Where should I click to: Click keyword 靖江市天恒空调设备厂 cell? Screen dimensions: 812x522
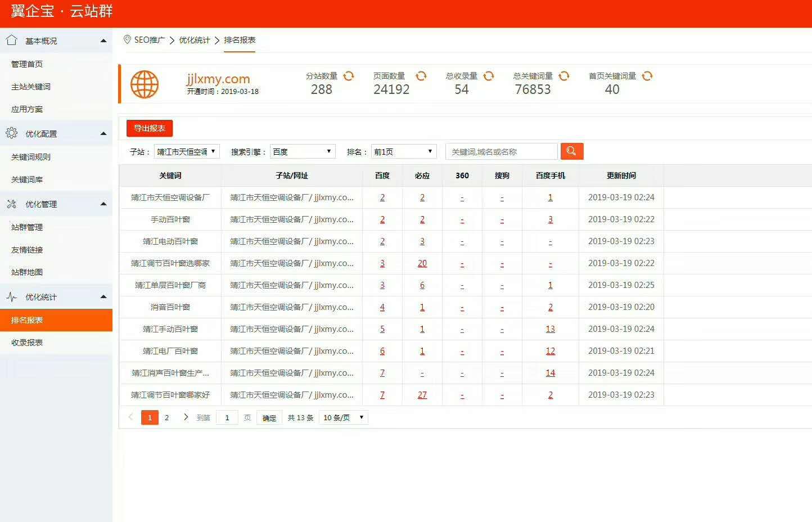[170, 197]
